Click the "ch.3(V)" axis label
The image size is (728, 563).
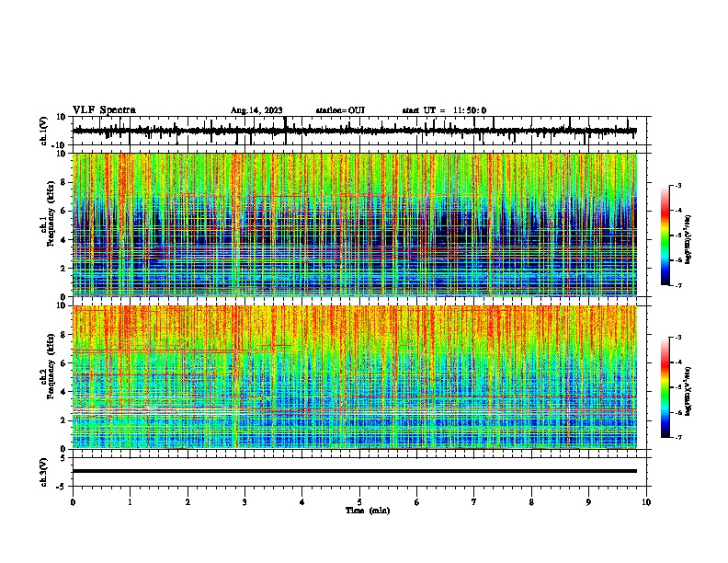[44, 472]
